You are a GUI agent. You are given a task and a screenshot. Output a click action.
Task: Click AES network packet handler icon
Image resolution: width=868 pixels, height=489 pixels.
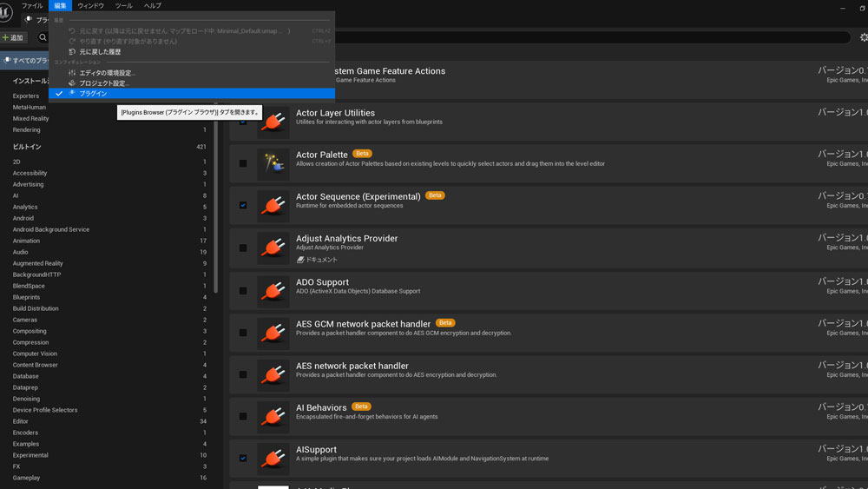(273, 375)
